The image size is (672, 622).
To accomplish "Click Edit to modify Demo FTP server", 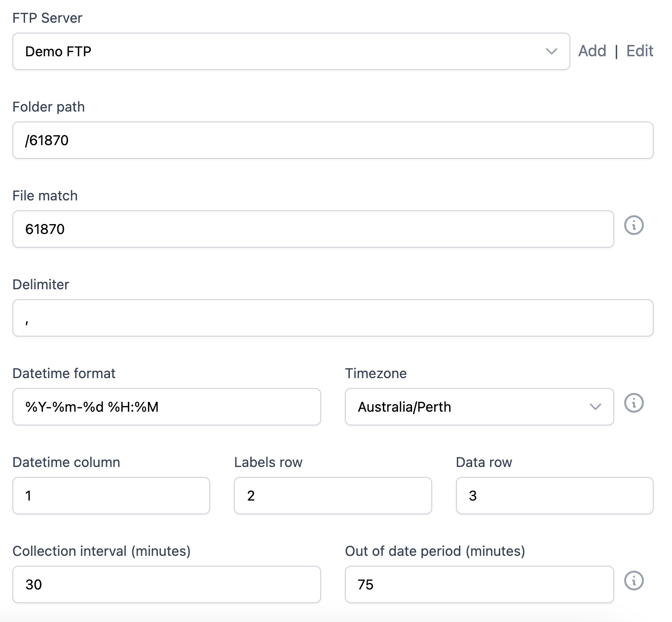I will (639, 51).
